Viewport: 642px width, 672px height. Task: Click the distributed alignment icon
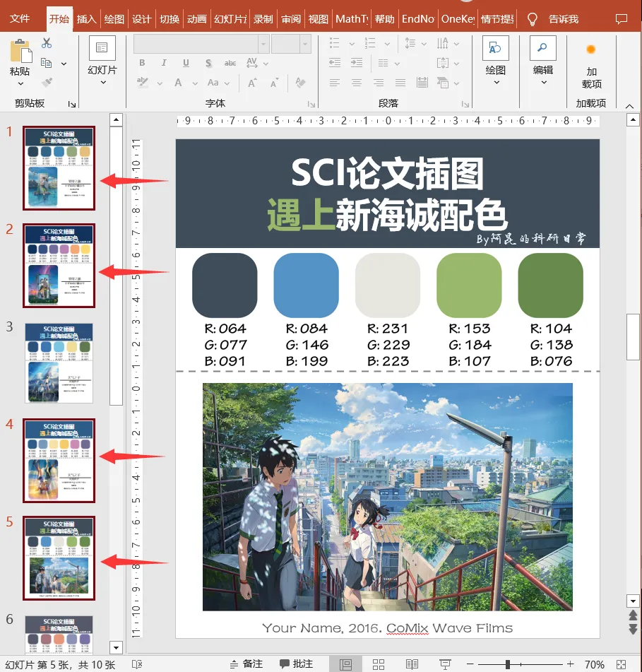[422, 82]
